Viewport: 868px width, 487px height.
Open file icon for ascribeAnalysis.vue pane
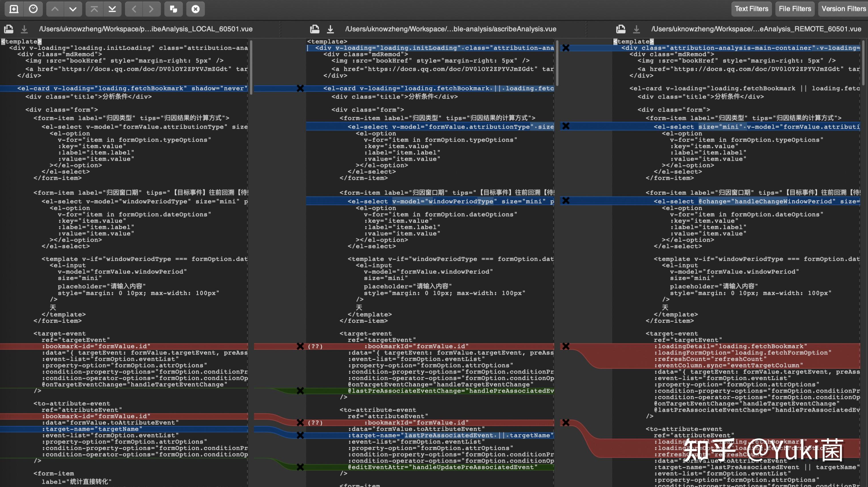coord(315,29)
